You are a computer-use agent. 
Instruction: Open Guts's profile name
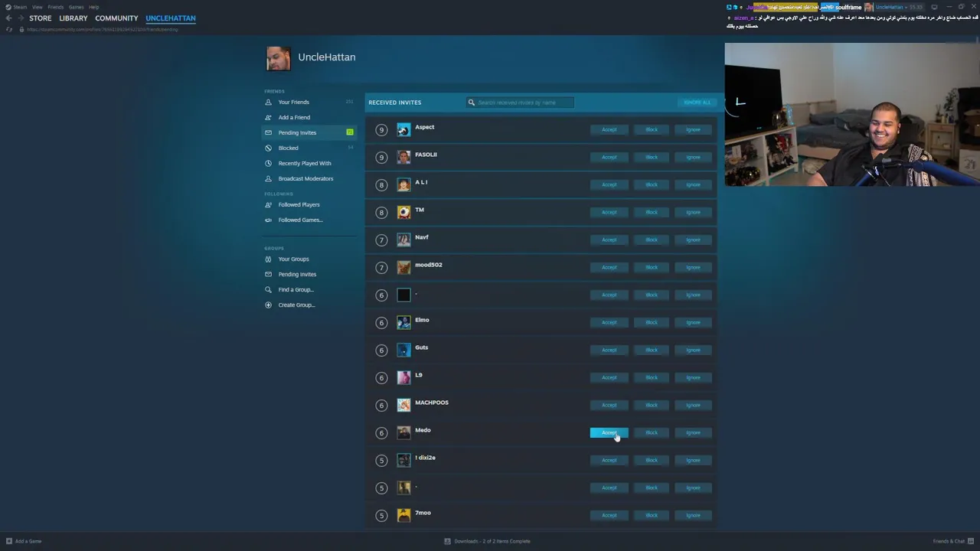click(x=421, y=347)
